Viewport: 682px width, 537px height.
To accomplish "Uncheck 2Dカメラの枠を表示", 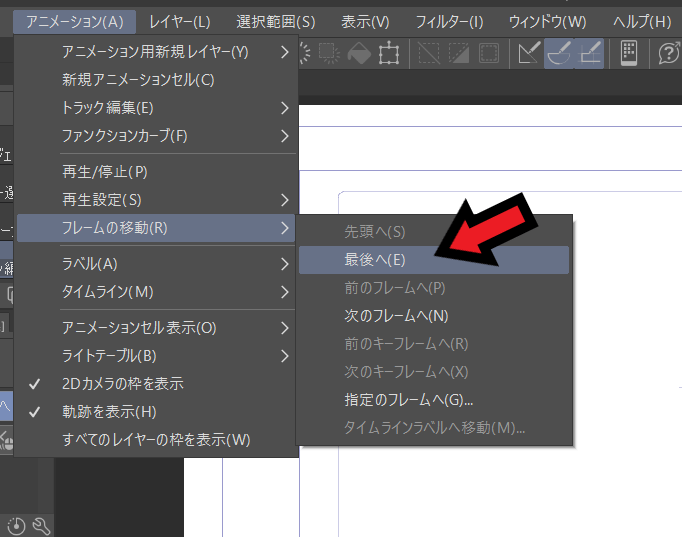I will [156, 384].
